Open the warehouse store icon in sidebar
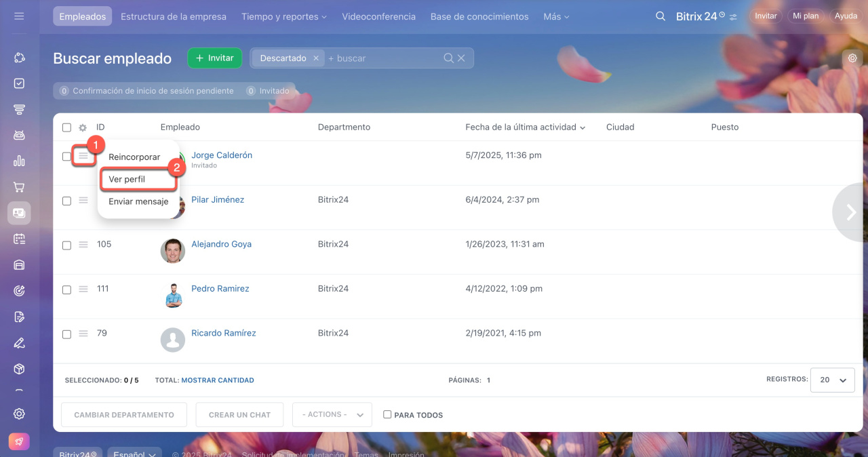Image resolution: width=868 pixels, height=457 pixels. coord(19,264)
